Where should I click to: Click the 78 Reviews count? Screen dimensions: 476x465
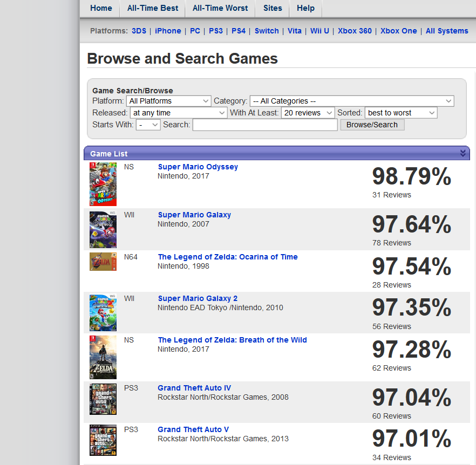392,243
